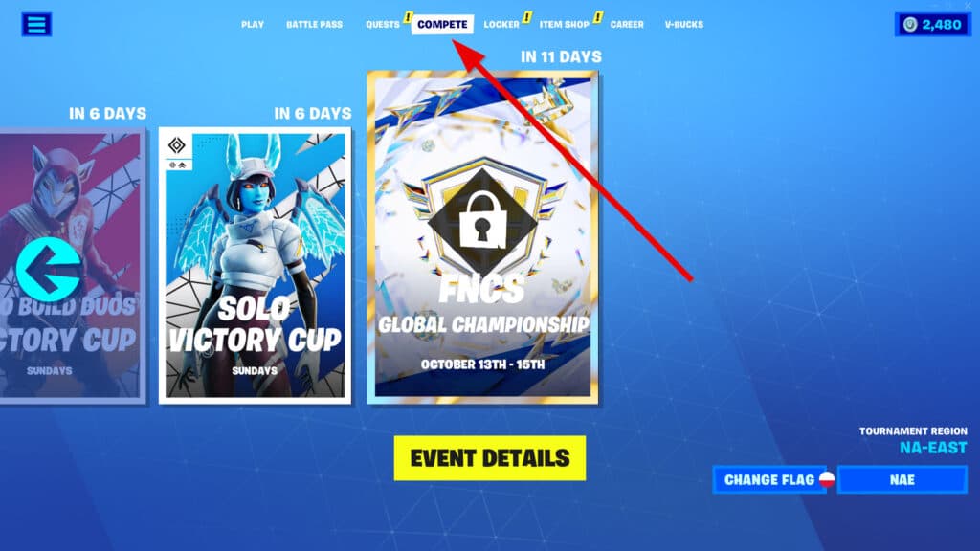Viewport: 980px width, 551px height.
Task: Click the V-Bucks coin balance icon
Action: [x=910, y=24]
